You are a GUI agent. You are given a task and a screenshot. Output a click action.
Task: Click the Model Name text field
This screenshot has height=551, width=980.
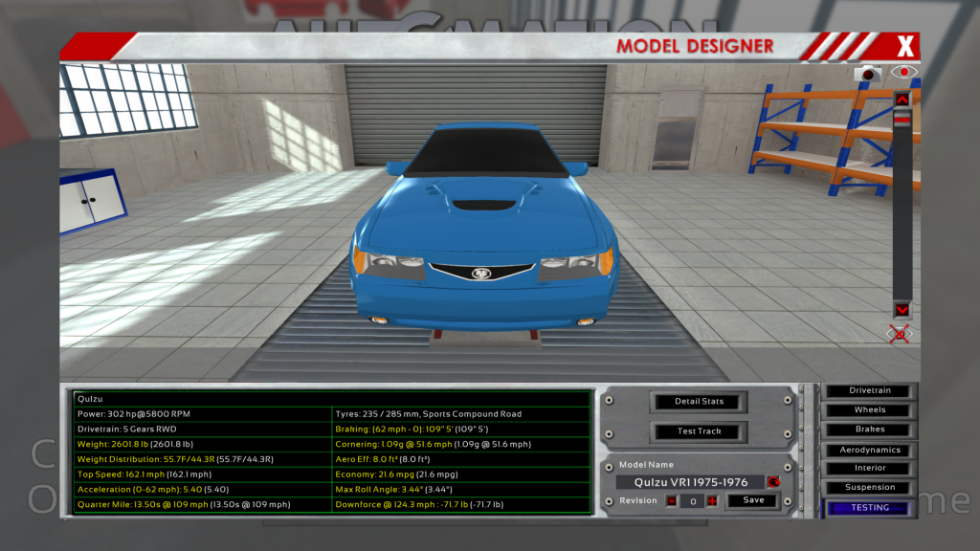click(689, 482)
